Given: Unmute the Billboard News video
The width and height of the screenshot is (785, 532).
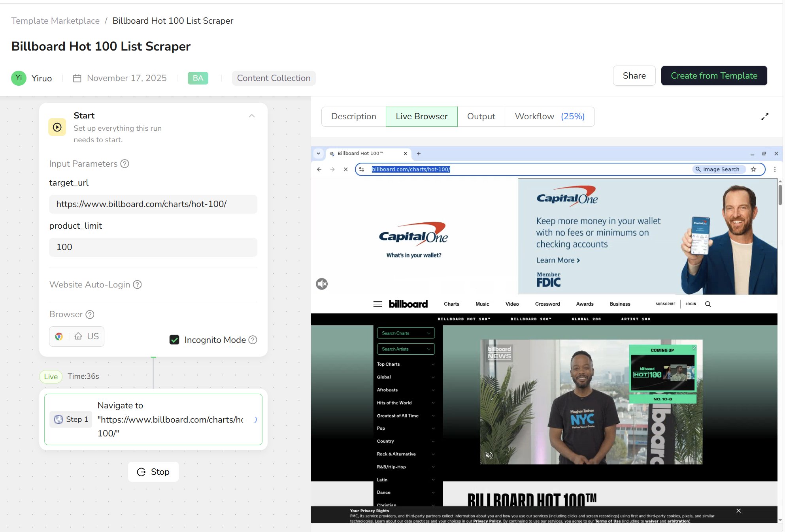Looking at the screenshot, I should 489,455.
